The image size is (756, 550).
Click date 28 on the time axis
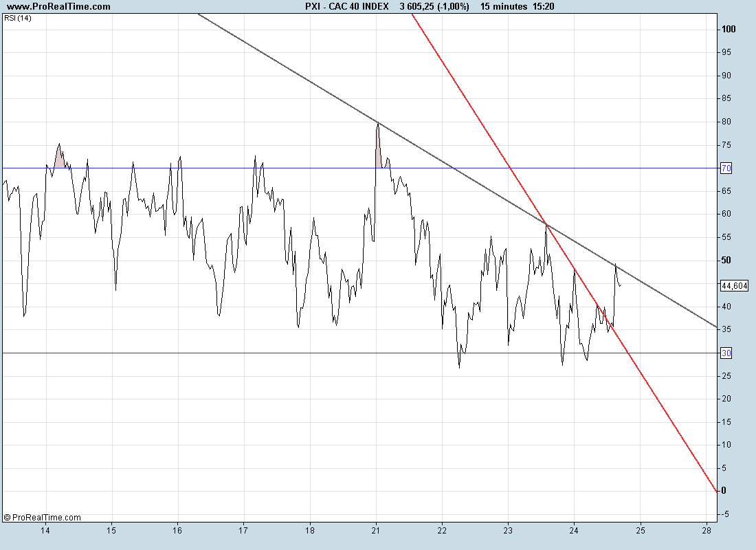pyautogui.click(x=707, y=530)
